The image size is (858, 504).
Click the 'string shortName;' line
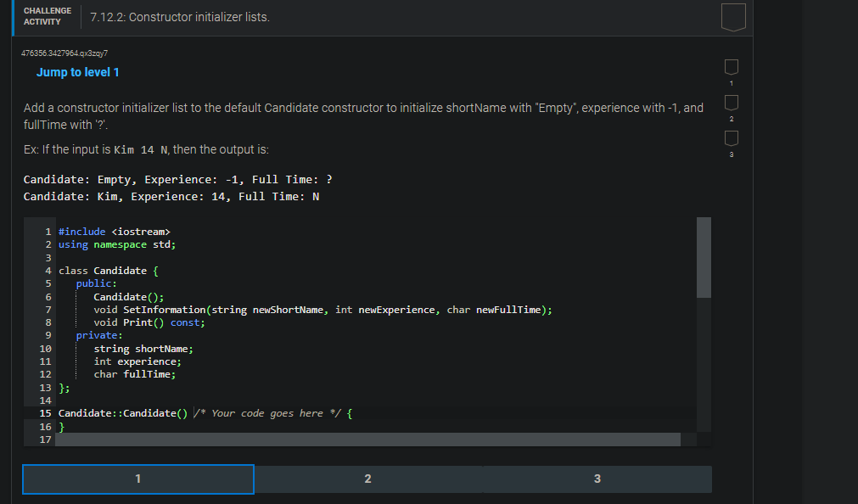pyautogui.click(x=143, y=349)
